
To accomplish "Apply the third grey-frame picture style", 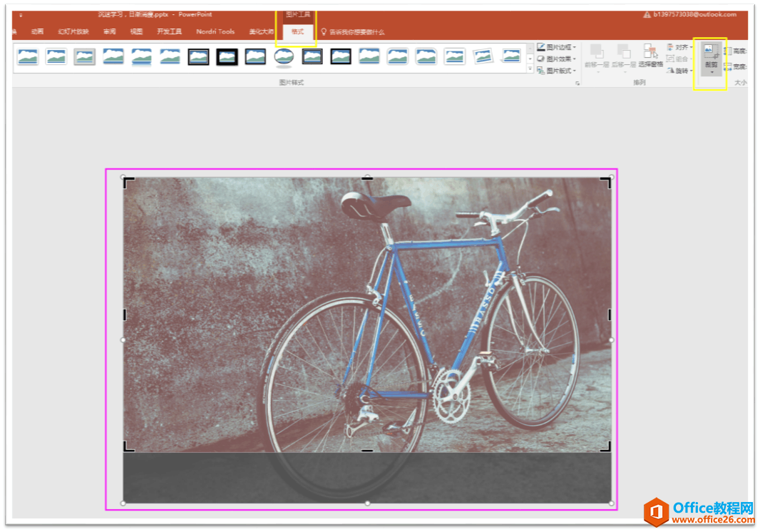I will coord(85,57).
